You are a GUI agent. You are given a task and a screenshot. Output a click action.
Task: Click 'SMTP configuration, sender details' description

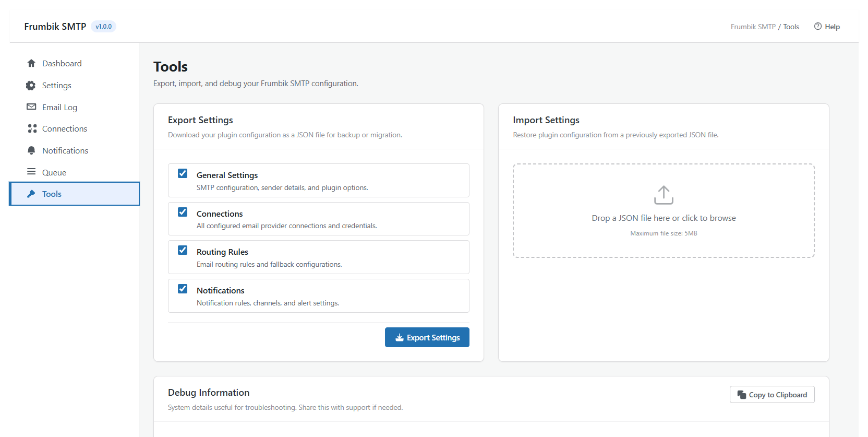(282, 187)
